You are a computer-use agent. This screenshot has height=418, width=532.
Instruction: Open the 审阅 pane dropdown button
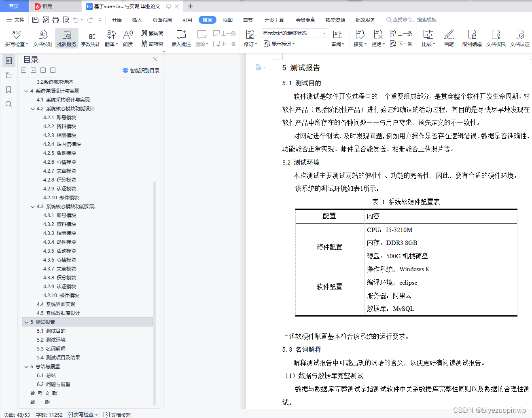337,38
